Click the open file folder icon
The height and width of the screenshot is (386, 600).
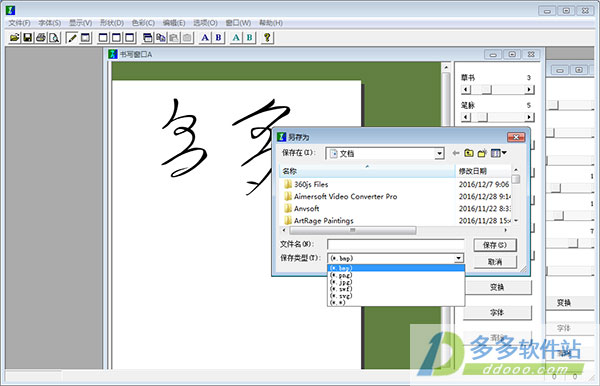click(x=15, y=37)
